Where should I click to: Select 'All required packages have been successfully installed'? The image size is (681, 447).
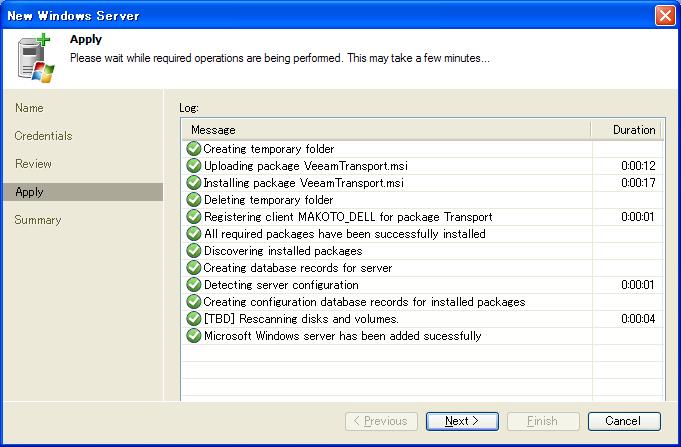(423, 234)
